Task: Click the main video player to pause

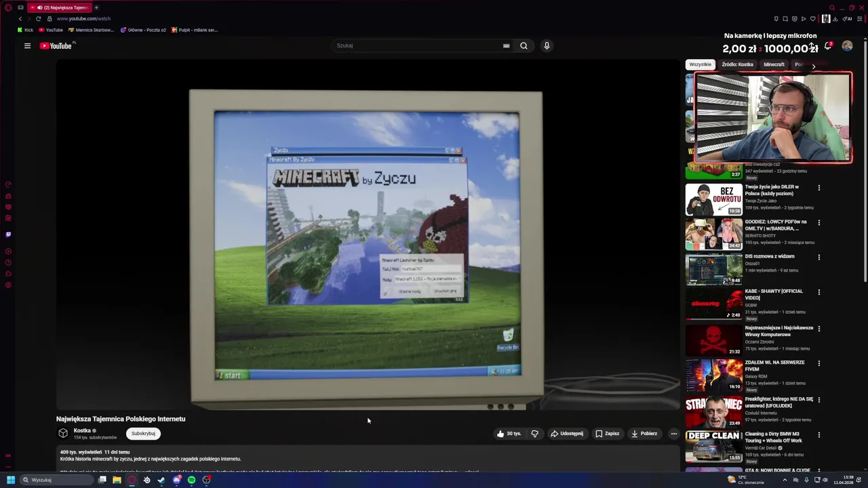Action: [x=368, y=235]
